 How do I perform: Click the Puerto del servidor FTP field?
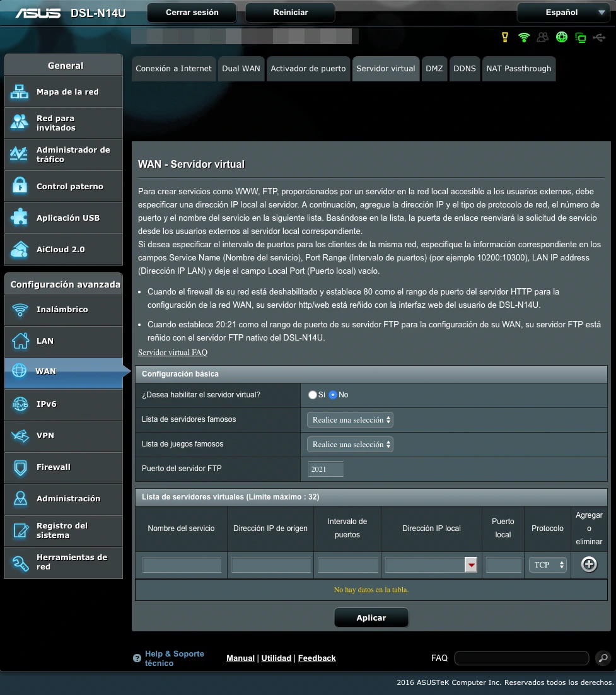326,469
